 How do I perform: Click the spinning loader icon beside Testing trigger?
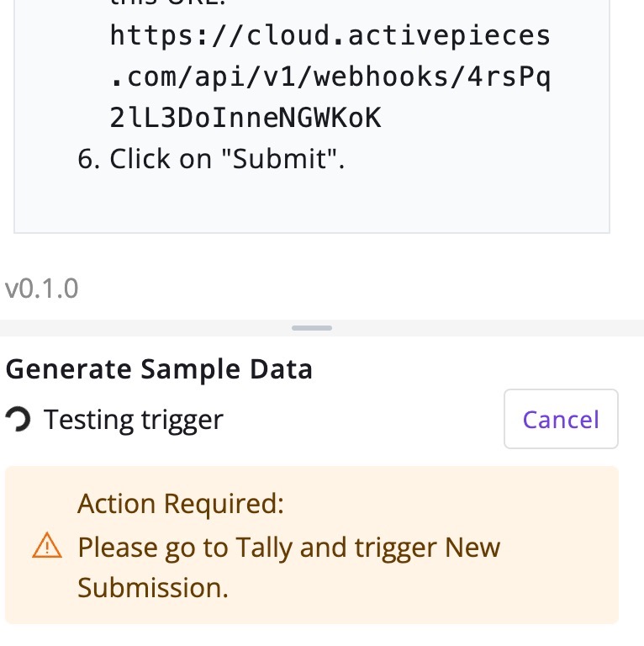click(17, 419)
